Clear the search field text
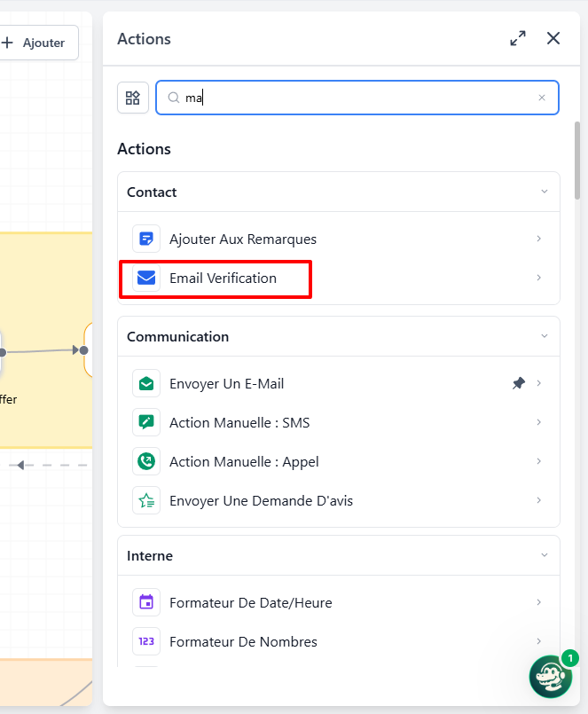The width and height of the screenshot is (588, 714). pyautogui.click(x=542, y=98)
